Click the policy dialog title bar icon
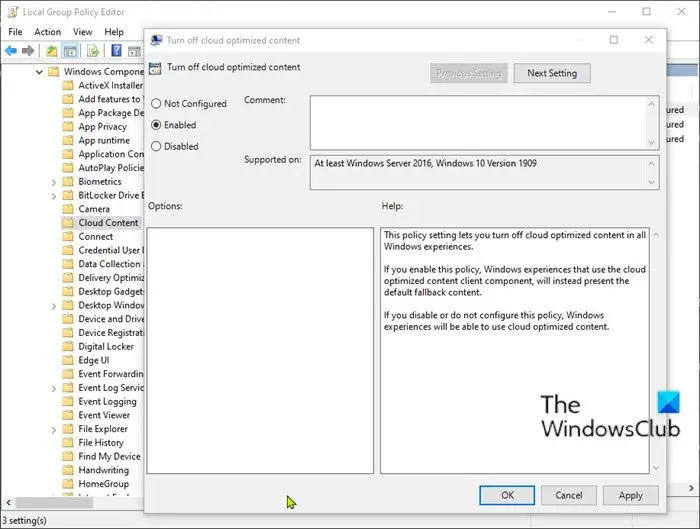700x529 pixels. 156,40
